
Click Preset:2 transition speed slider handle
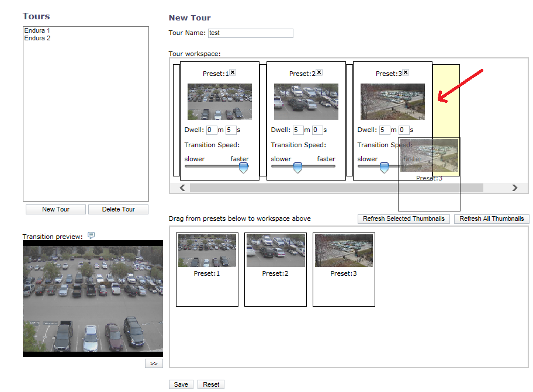[297, 168]
